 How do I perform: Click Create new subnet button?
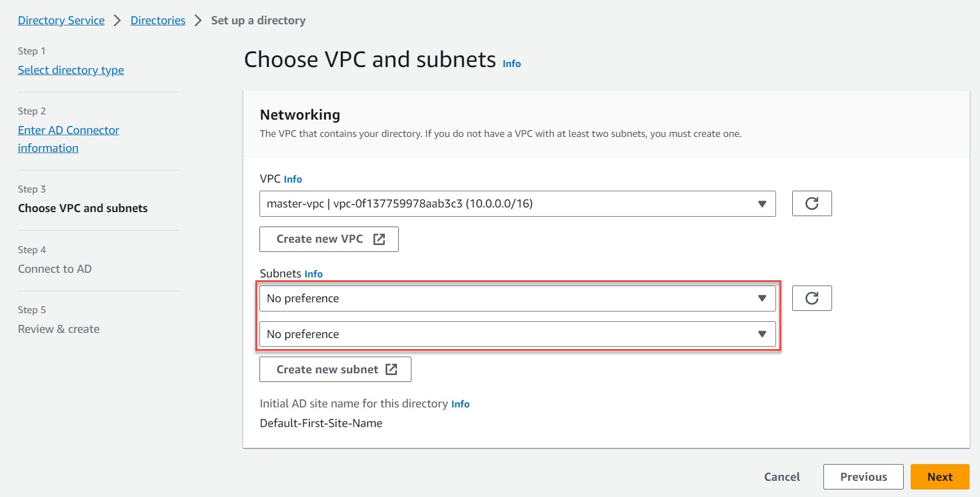click(x=335, y=369)
